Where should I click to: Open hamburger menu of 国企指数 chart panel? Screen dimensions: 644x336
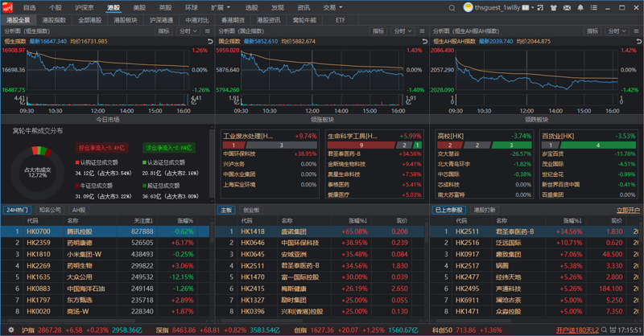pos(422,31)
